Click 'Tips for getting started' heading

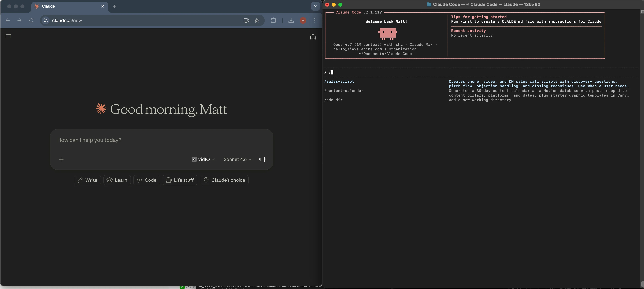[x=479, y=17]
